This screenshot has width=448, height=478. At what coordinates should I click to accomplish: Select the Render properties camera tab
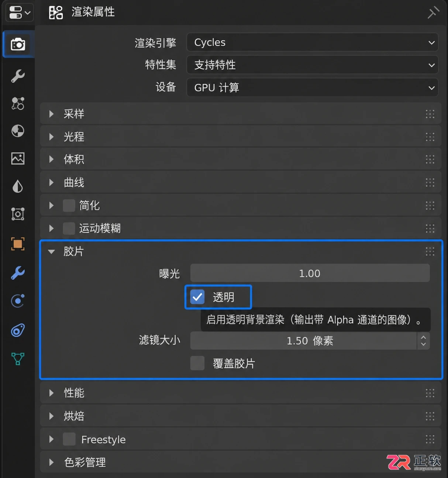coord(18,44)
